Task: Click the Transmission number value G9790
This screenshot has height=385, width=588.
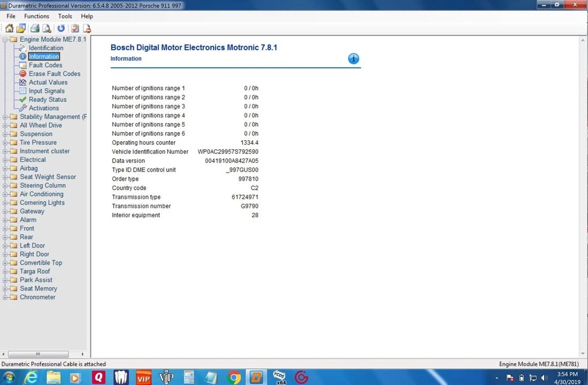Action: [x=250, y=206]
